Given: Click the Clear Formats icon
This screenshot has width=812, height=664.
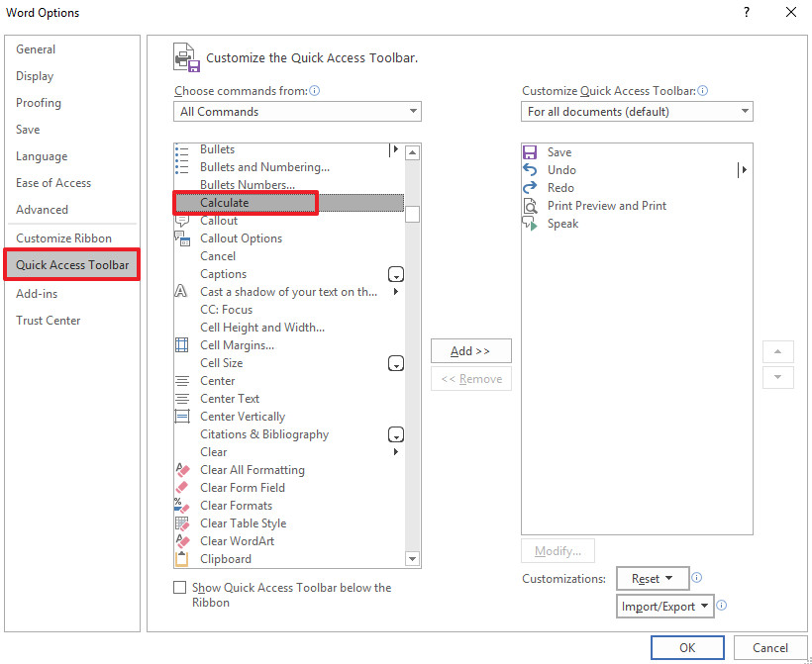Looking at the screenshot, I should click(182, 506).
